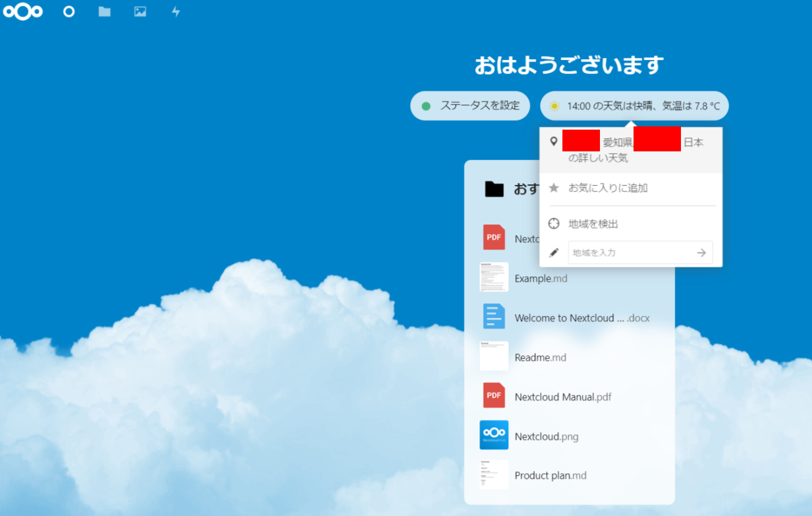The width and height of the screenshot is (812, 516).
Task: Open the Activity lightning bolt icon
Action: (x=176, y=11)
